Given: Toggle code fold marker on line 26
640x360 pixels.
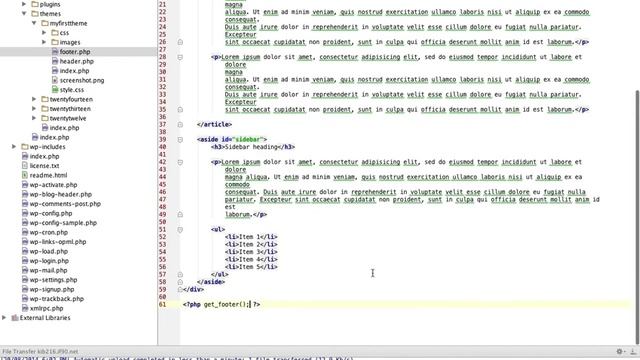Looking at the screenshot, I should [x=180, y=42].
